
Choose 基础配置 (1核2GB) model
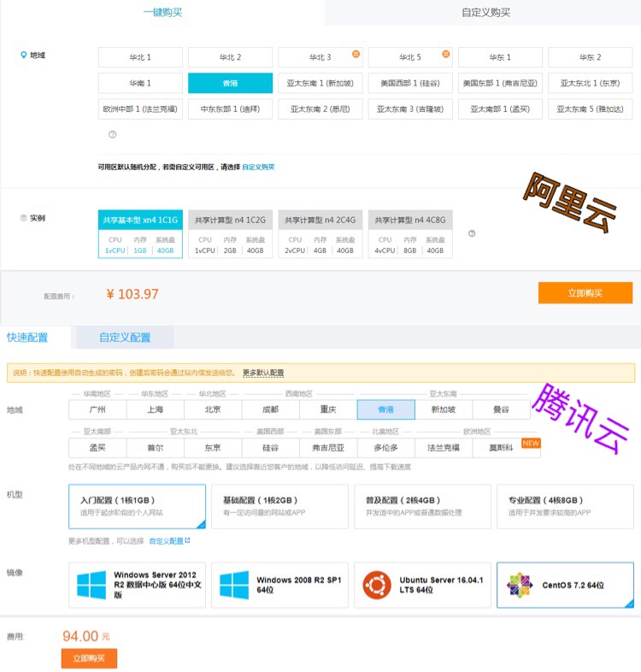click(279, 507)
